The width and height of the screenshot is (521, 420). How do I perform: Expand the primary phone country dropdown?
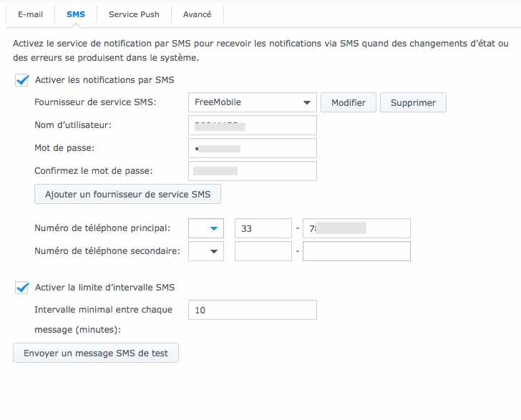(206, 228)
